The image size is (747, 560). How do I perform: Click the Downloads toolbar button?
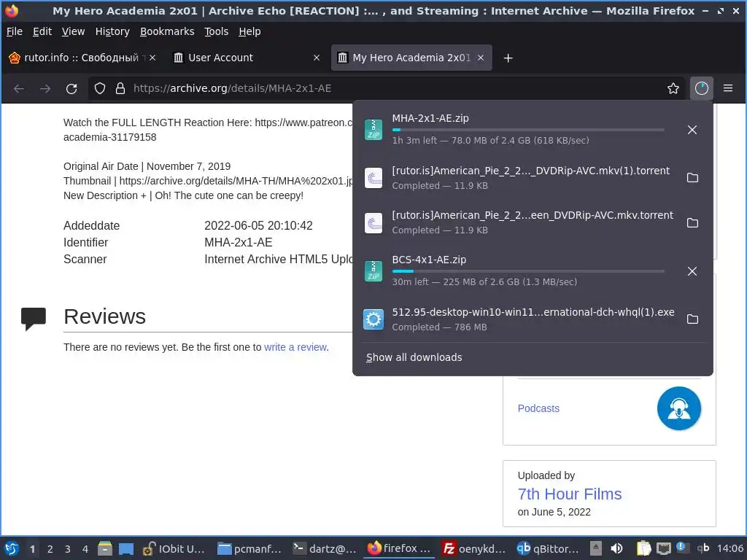point(701,88)
